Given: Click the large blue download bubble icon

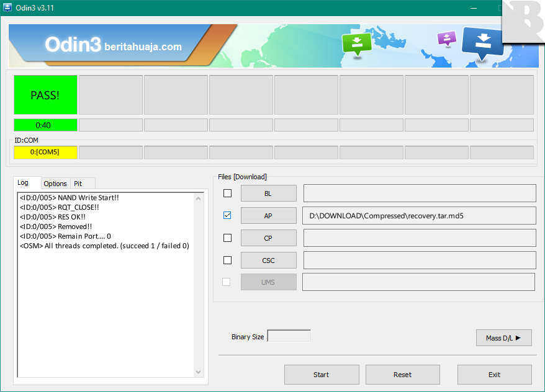Looking at the screenshot, I should 483,42.
